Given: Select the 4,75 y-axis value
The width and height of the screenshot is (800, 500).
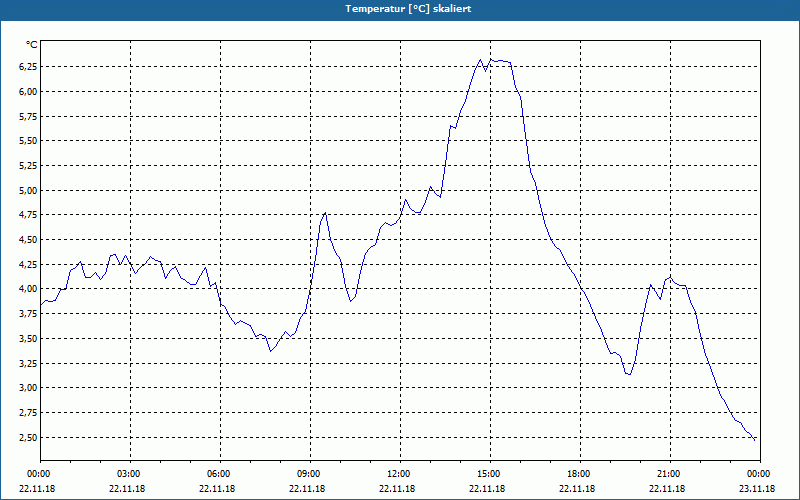Looking at the screenshot, I should point(29,215).
